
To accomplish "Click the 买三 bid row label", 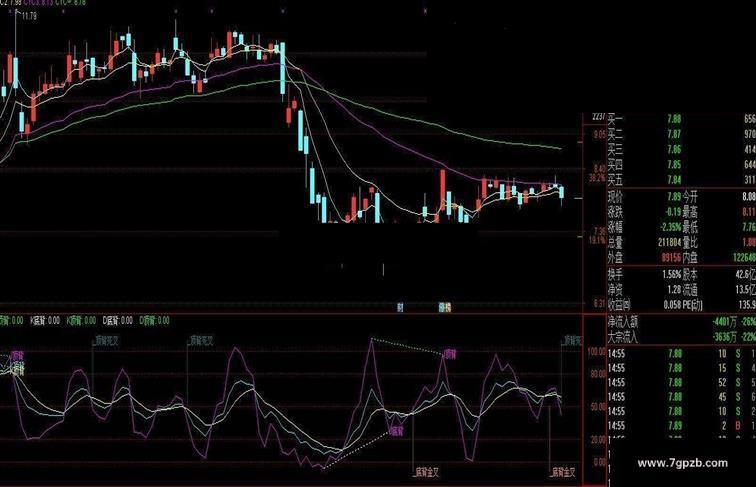I will [615, 149].
